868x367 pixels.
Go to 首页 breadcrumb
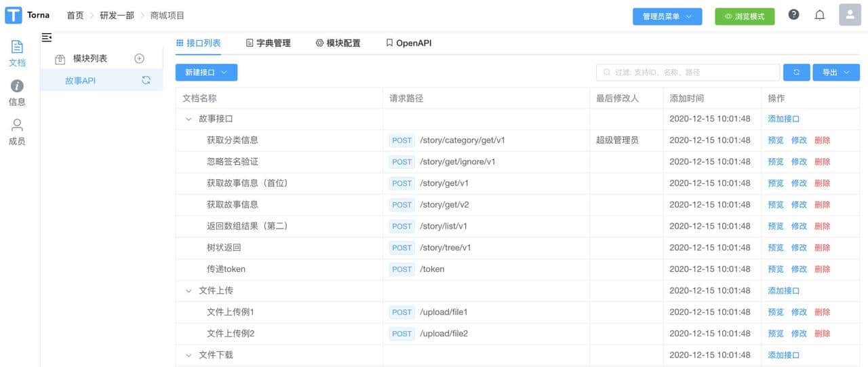pos(75,15)
